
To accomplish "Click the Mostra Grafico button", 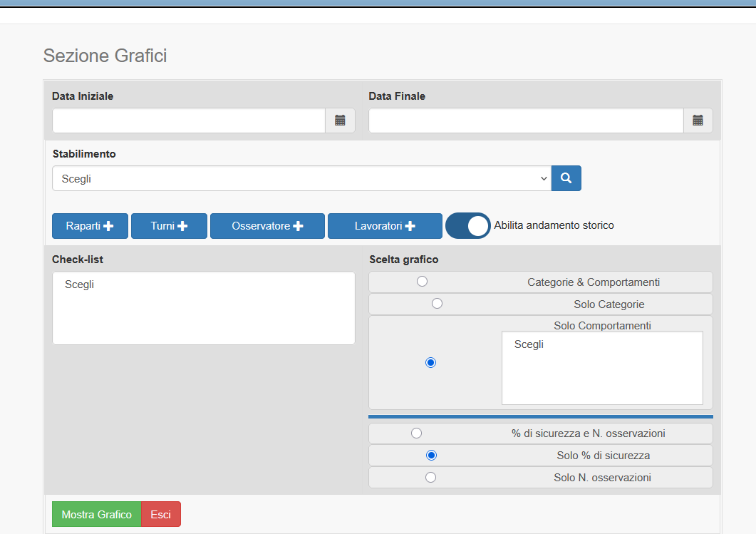I will 96,514.
